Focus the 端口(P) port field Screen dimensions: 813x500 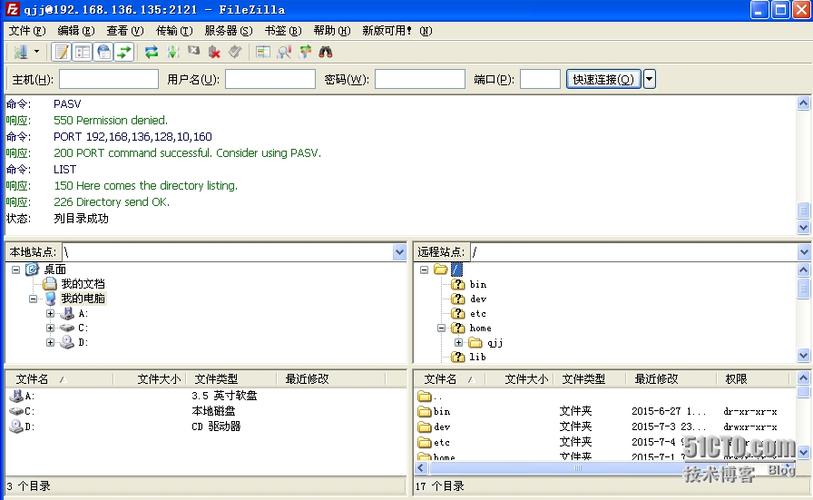tap(540, 79)
